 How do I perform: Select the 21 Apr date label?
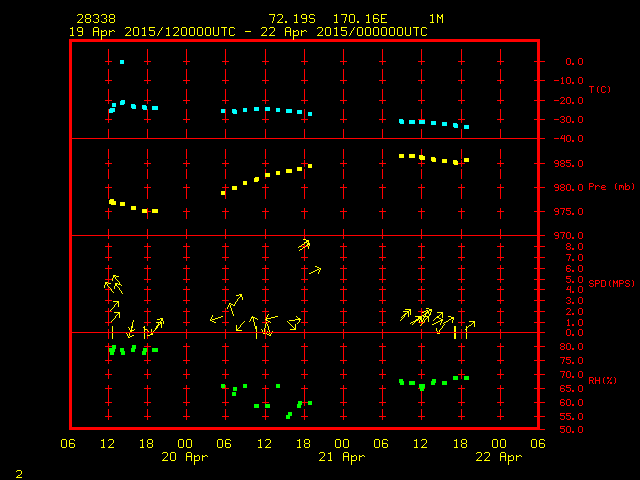click(x=342, y=457)
